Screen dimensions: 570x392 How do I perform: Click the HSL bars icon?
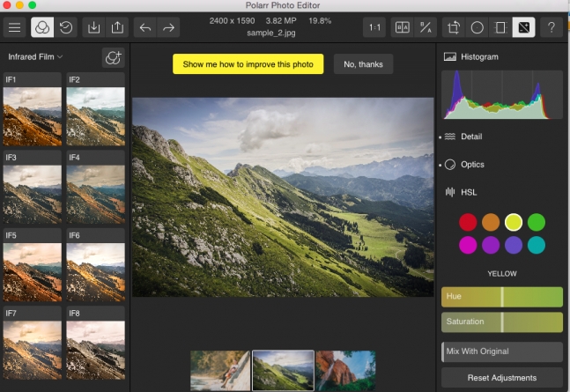pyautogui.click(x=450, y=192)
